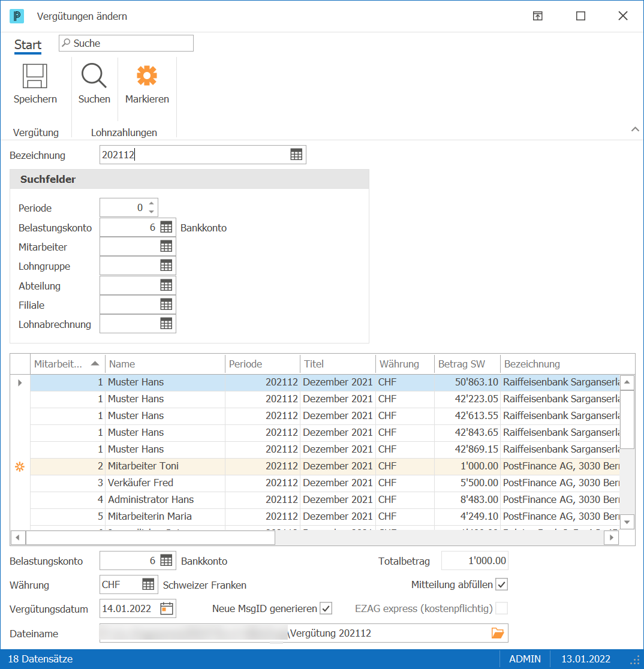Uncheck Mitteilung abfüllen checkbox
Screen dimensions: 644x669
[x=502, y=584]
